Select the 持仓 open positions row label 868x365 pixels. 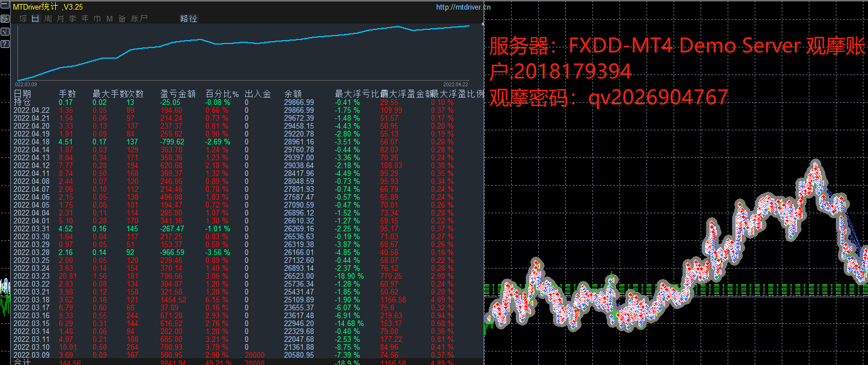tap(23, 102)
